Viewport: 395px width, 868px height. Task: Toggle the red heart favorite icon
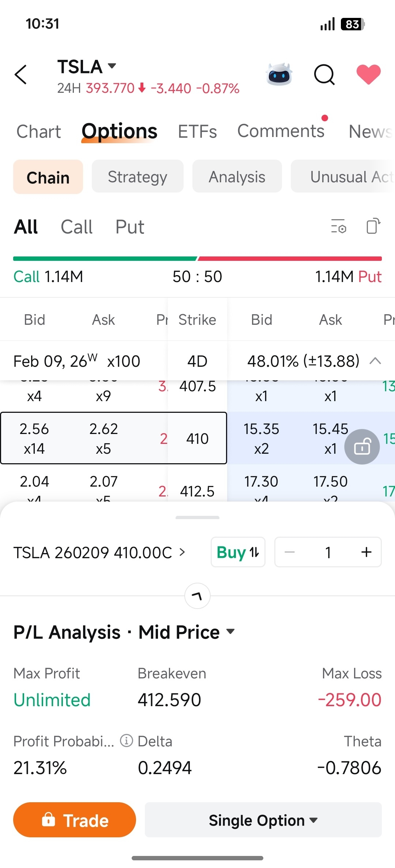click(369, 74)
